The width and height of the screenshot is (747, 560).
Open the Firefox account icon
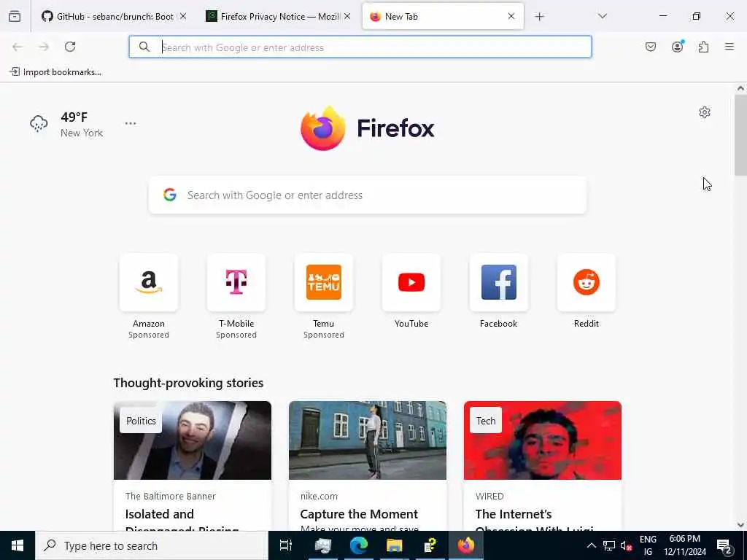677,47
